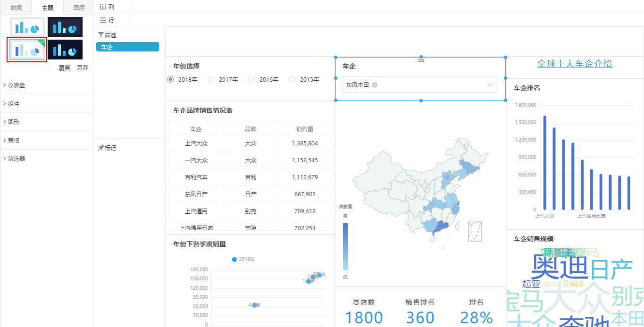The width and height of the screenshot is (644, 327).
Task: Click 起亚 in the word cloud
Action: click(531, 284)
